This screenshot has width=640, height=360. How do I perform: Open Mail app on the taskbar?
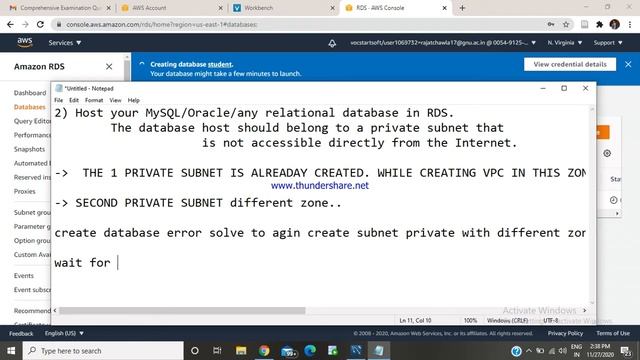tap(288, 351)
